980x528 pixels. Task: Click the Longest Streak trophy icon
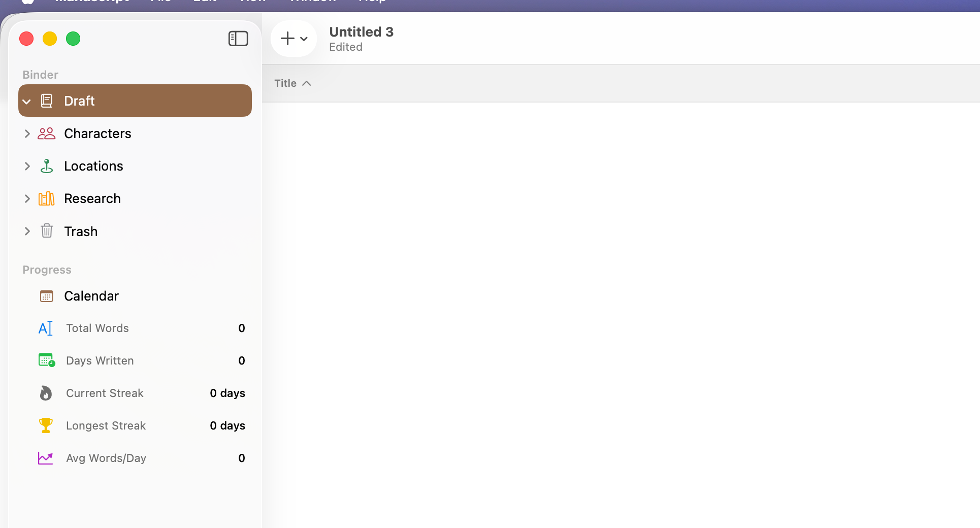(46, 425)
